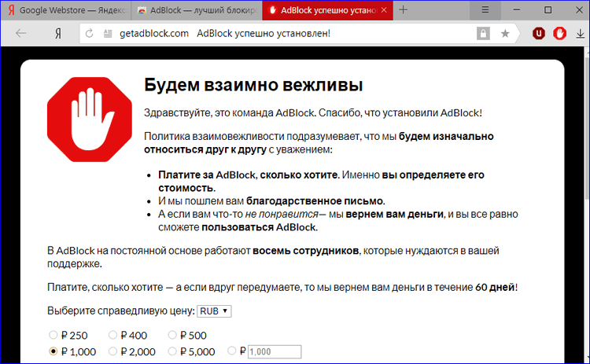Open the uBlock extension icon

tap(538, 34)
